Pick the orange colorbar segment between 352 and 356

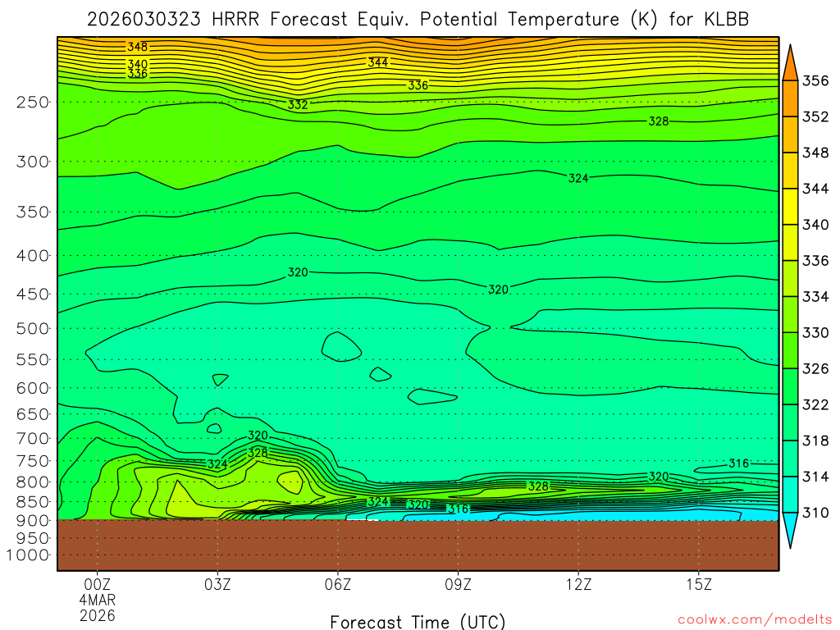(790, 98)
